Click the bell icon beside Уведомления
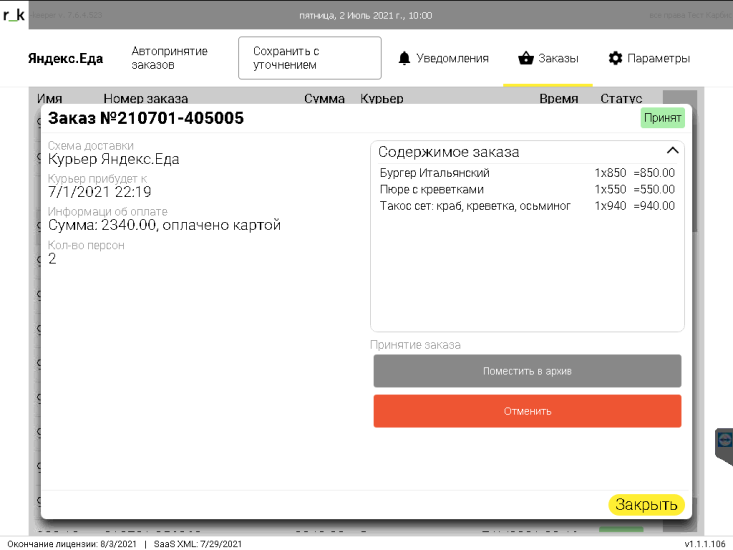This screenshot has width=733, height=550. (x=404, y=58)
